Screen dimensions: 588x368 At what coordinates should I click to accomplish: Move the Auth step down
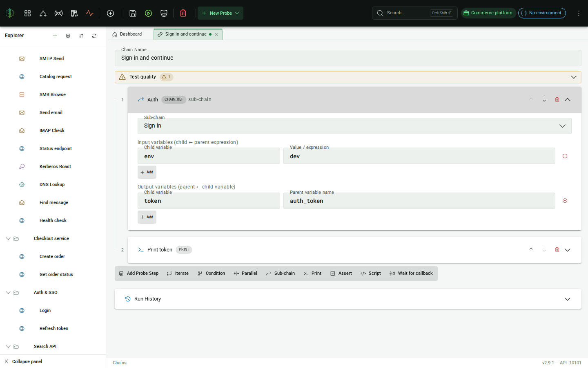tap(544, 100)
